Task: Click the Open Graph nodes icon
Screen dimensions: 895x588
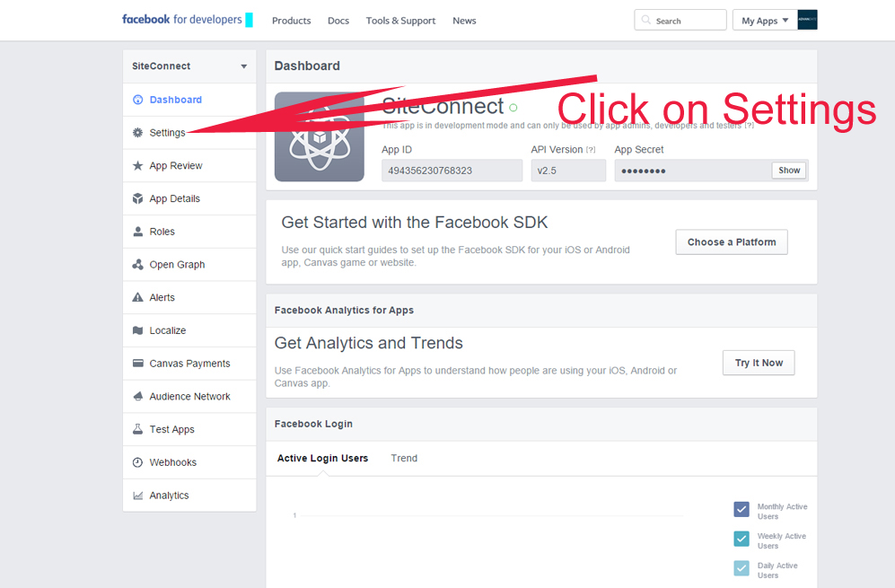Action: pyautogui.click(x=137, y=264)
